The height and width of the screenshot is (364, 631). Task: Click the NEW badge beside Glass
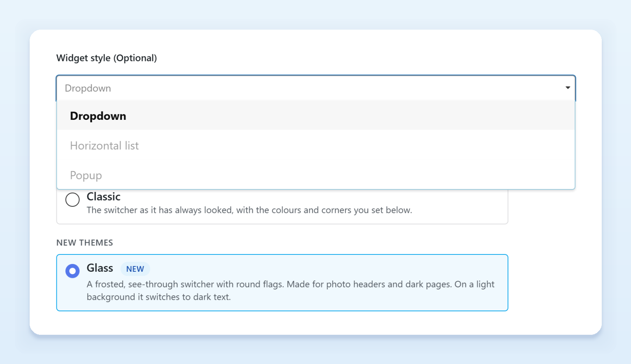135,269
